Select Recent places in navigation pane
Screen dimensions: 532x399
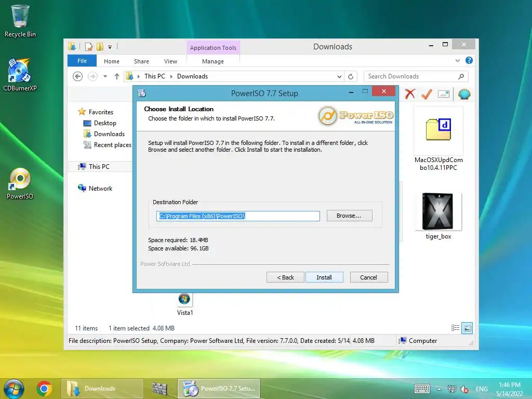click(113, 145)
